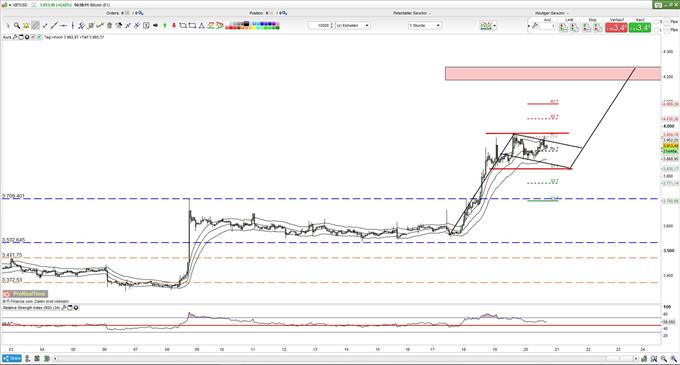This screenshot has width=680, height=365.
Task: Click the red Verkauf sell button
Action: coord(616,28)
